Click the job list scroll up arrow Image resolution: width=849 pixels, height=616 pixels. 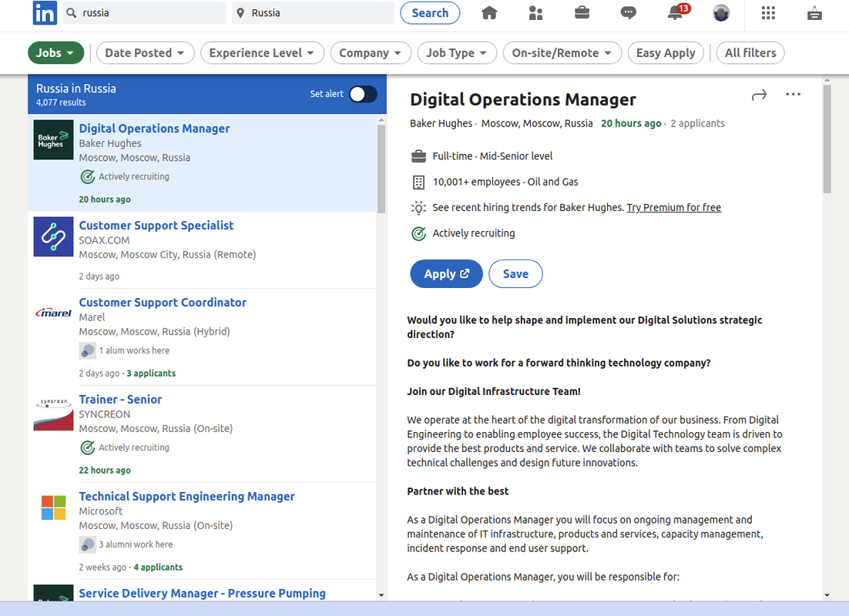tap(381, 119)
